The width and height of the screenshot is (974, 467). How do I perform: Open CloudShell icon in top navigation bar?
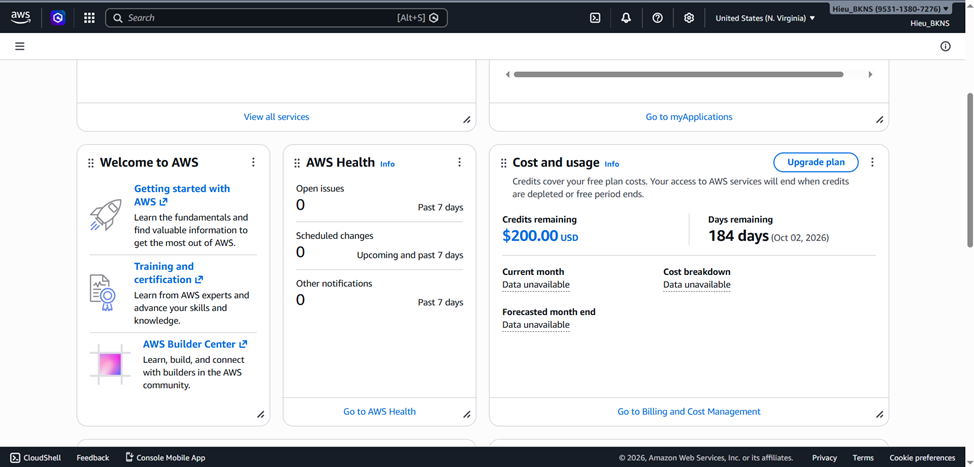coord(595,18)
